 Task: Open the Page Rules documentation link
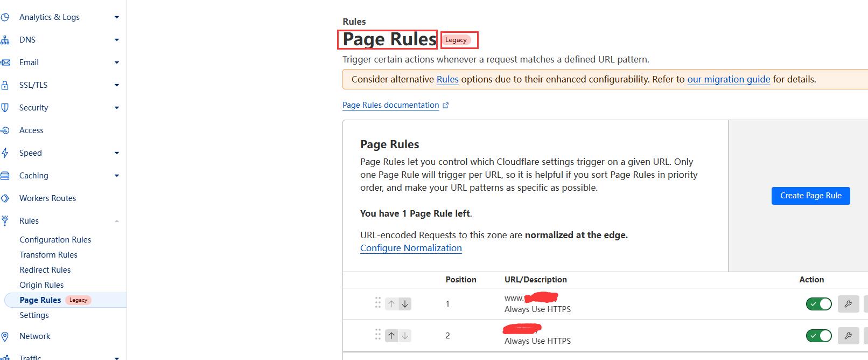[x=390, y=105]
